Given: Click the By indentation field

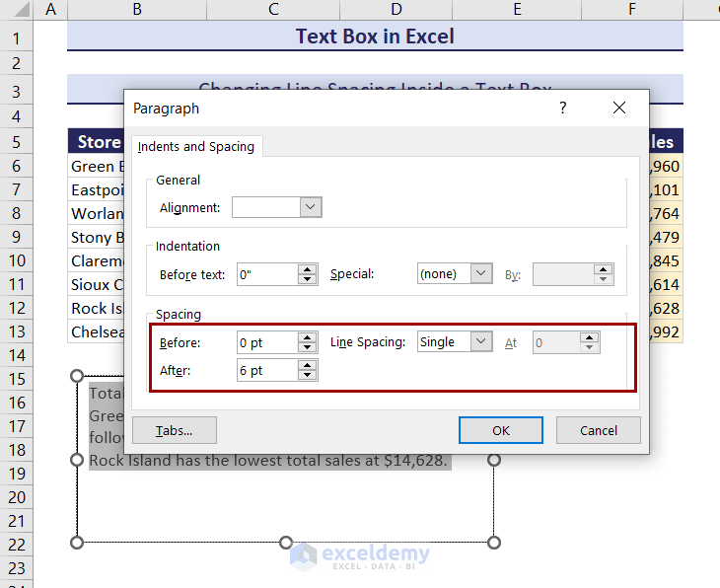Looking at the screenshot, I should coord(563,274).
